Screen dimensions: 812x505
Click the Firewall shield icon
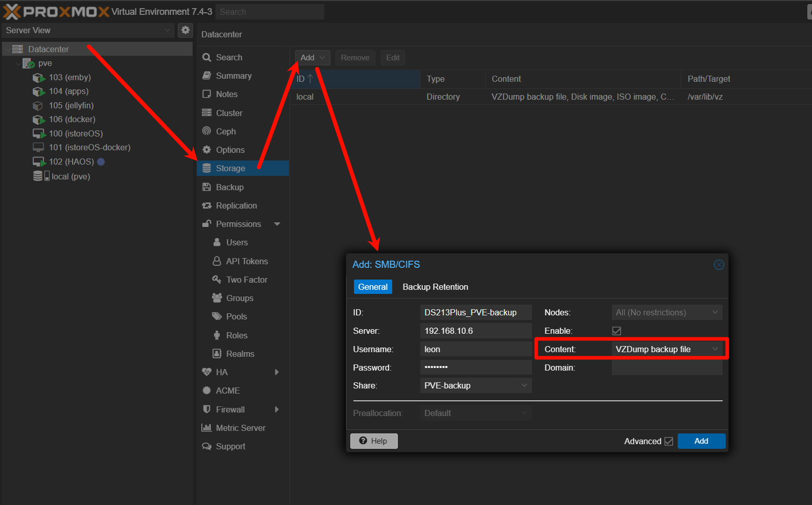click(x=207, y=409)
